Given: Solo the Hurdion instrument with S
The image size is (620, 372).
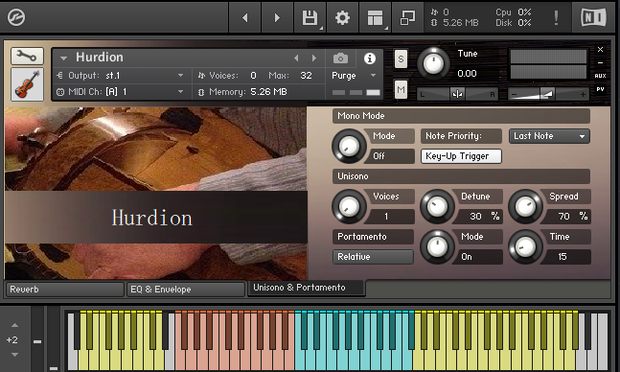Looking at the screenshot, I should 401,59.
